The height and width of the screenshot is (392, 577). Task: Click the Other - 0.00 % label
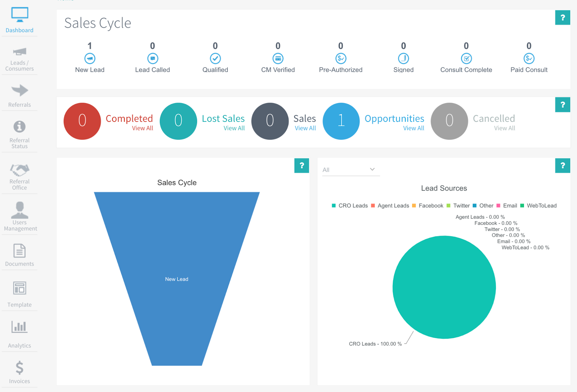[508, 235]
